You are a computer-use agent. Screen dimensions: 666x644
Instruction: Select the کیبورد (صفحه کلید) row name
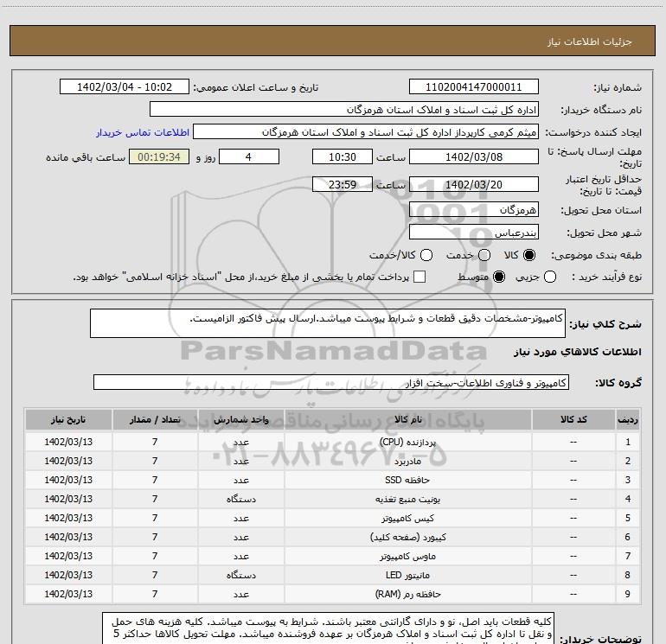(407, 538)
